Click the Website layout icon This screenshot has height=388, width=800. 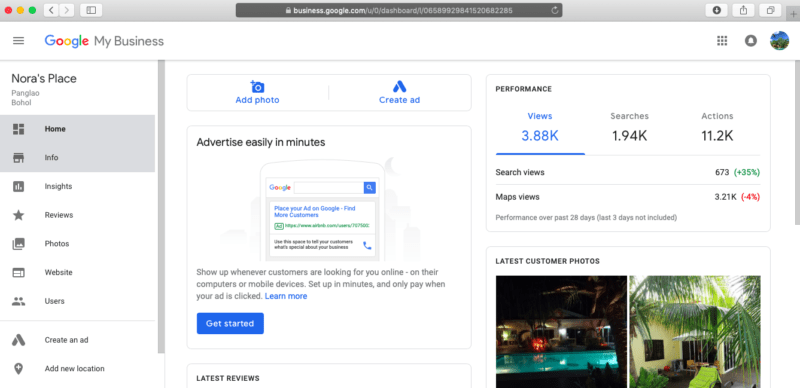pos(18,273)
